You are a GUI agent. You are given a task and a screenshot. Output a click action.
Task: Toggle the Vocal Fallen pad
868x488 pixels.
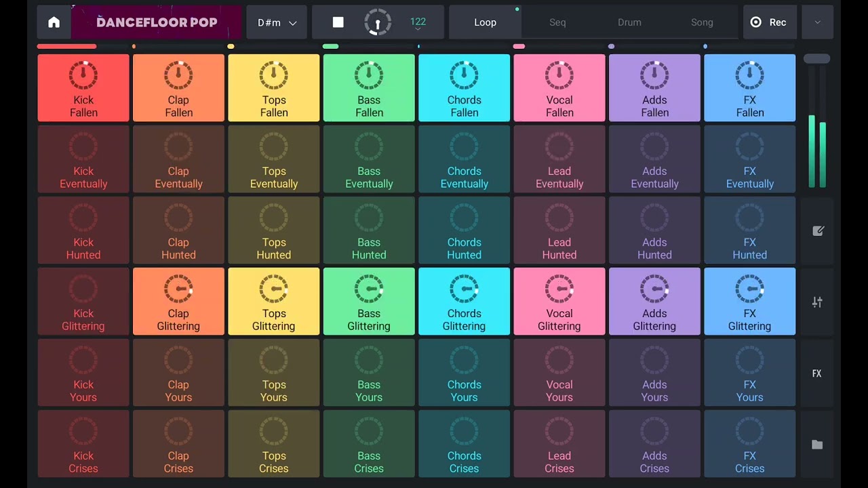pos(559,88)
